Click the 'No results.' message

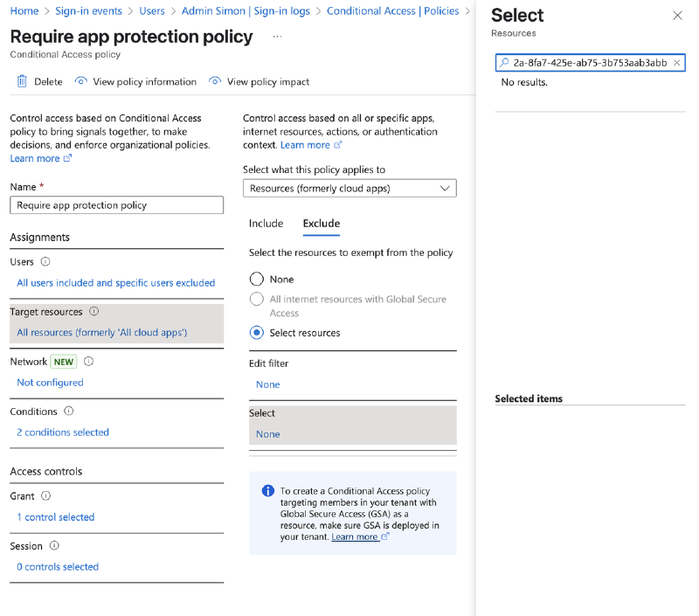524,82
